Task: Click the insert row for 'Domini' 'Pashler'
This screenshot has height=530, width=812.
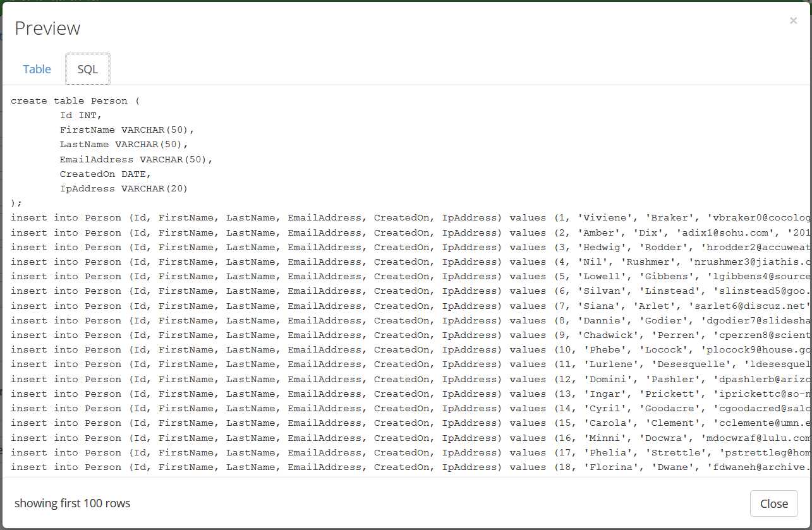Action: click(411, 380)
